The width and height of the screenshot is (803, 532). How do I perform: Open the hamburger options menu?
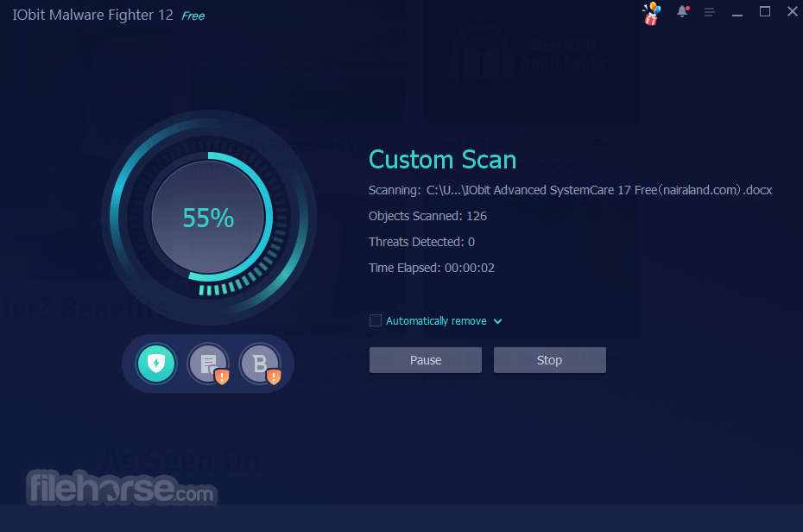pos(709,12)
